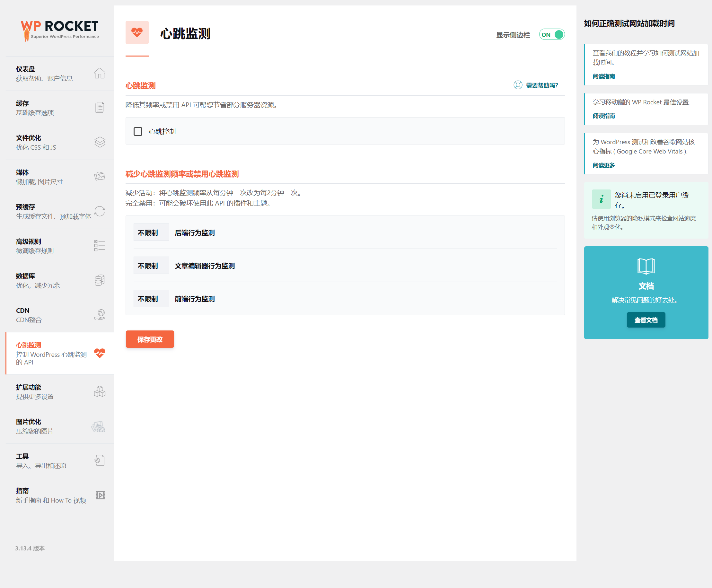Open the 指南 menu item
Screen dimensions: 712x588
coord(60,496)
